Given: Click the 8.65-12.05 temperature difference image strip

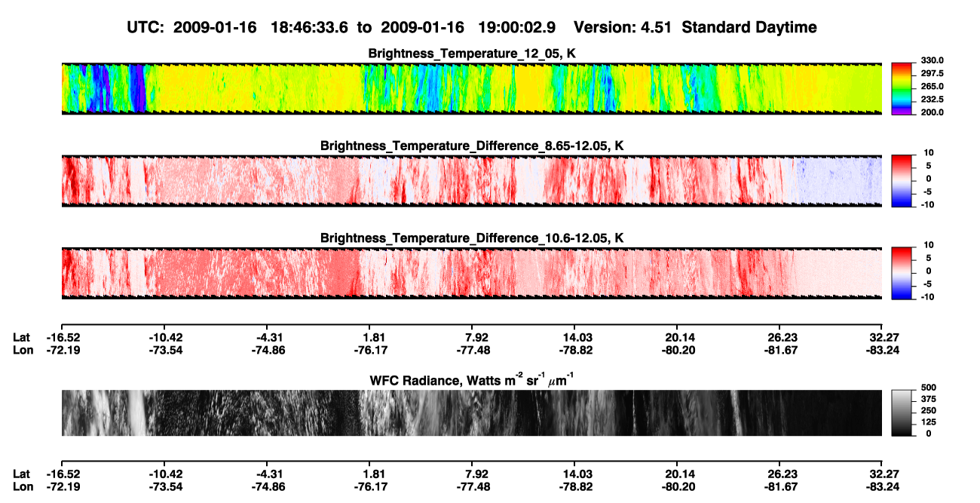Looking at the screenshot, I should coord(472,181).
